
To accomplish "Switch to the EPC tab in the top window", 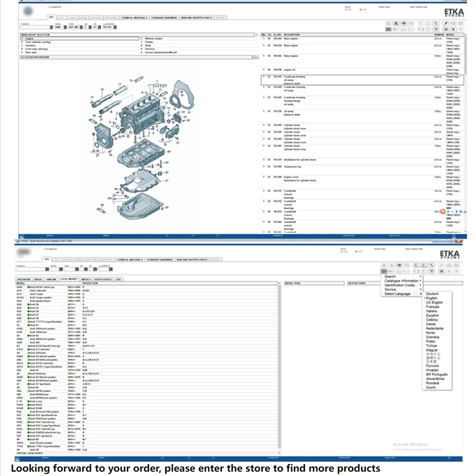I will click(x=51, y=18).
